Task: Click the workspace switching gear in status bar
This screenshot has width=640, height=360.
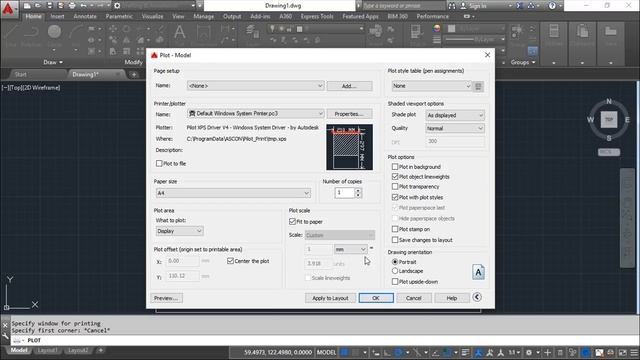Action: 529,352
